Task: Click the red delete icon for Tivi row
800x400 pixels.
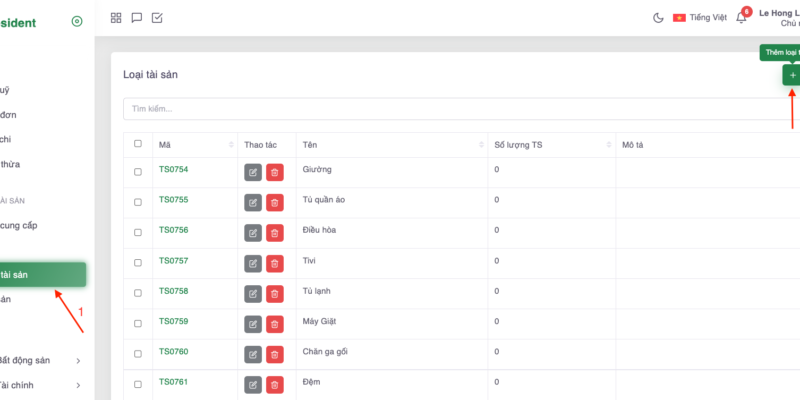Action: coord(274,264)
